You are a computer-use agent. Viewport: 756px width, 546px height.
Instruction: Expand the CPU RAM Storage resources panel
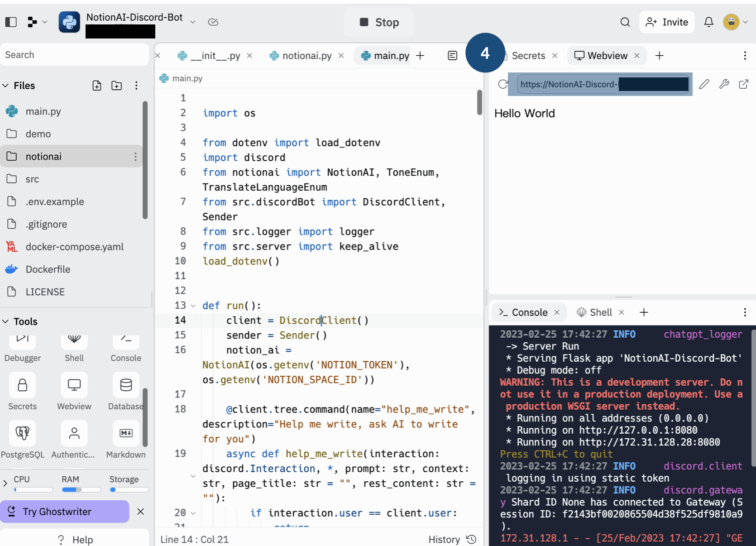tap(5, 483)
